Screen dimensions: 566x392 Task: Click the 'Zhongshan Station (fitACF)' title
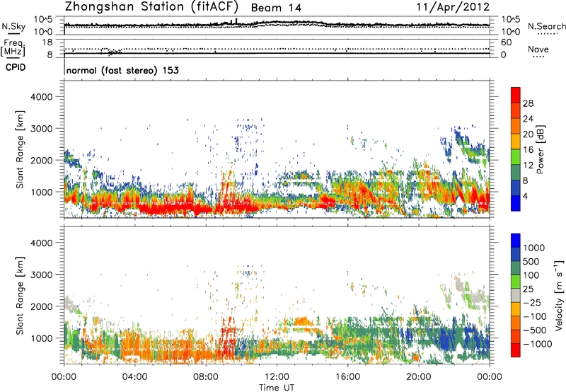coord(151,7)
